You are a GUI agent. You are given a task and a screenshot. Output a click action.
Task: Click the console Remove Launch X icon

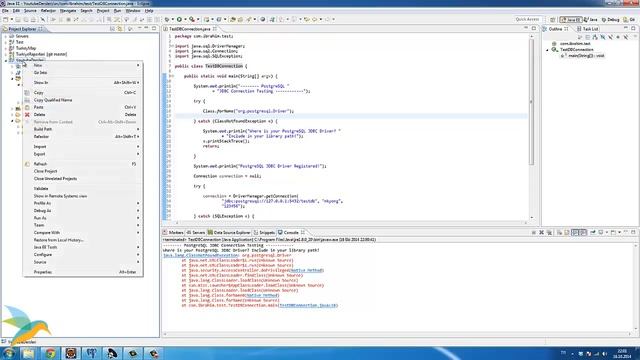541,232
